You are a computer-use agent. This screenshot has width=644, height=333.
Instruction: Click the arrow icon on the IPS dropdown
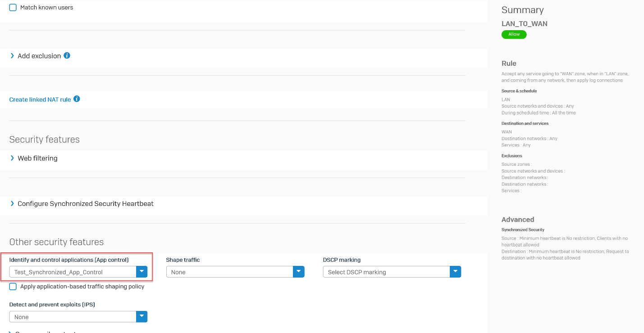pos(142,317)
